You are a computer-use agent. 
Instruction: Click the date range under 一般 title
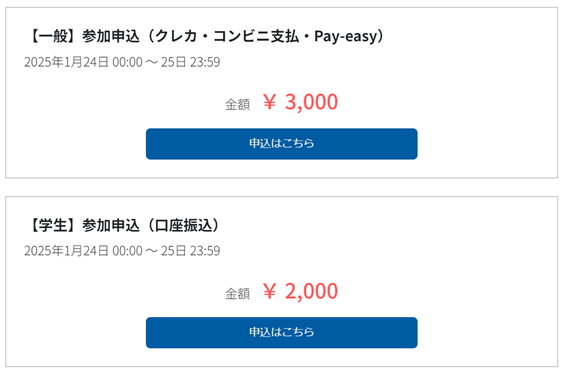(122, 62)
